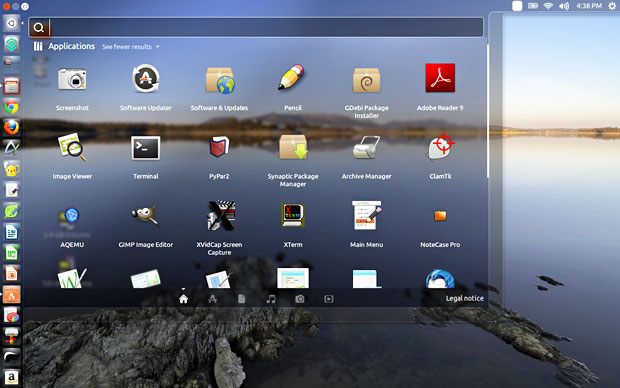Viewport: 620px width, 388px height.
Task: Click the Applications category heading
Action: [x=71, y=46]
